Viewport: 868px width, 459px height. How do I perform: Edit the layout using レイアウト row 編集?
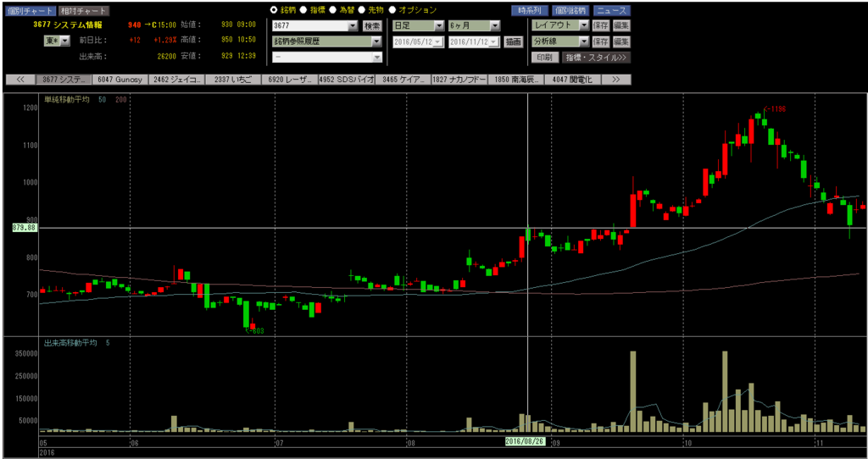point(621,25)
